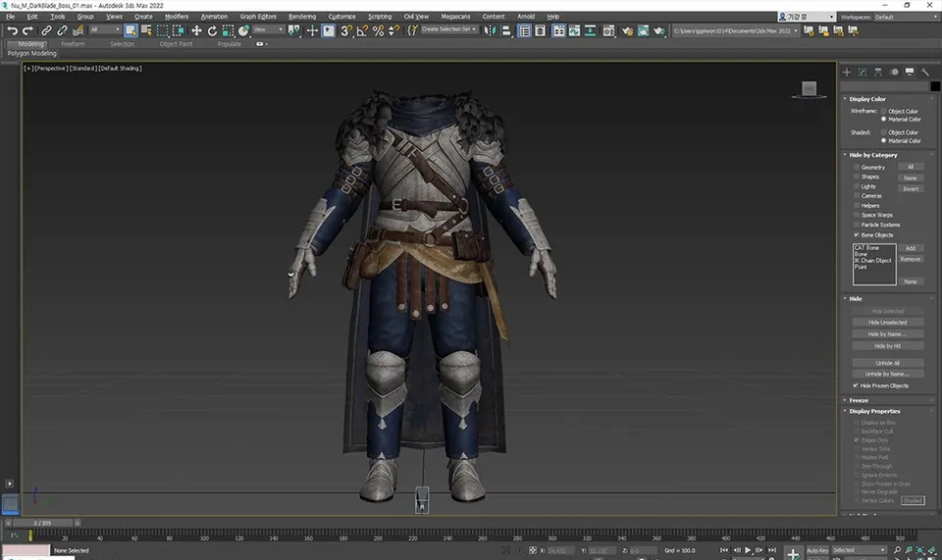The width and height of the screenshot is (942, 560).
Task: Toggle the 3D Snaps icon
Action: pyautogui.click(x=346, y=30)
